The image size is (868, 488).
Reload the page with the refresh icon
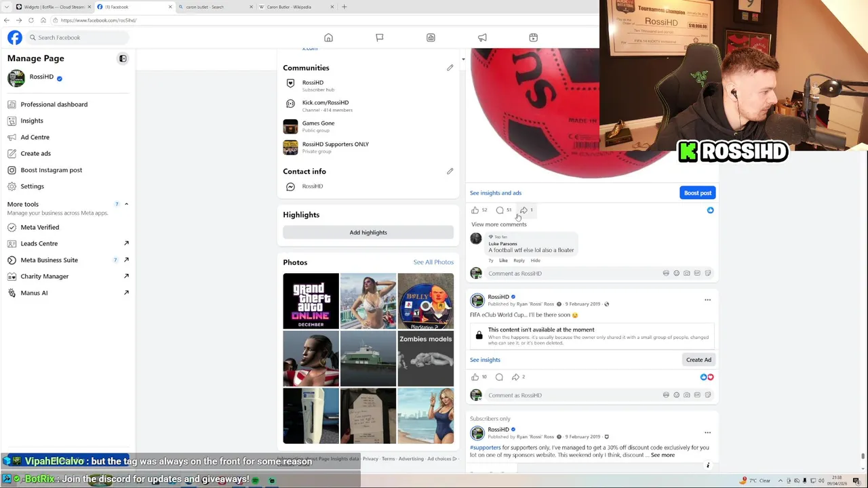coord(31,20)
